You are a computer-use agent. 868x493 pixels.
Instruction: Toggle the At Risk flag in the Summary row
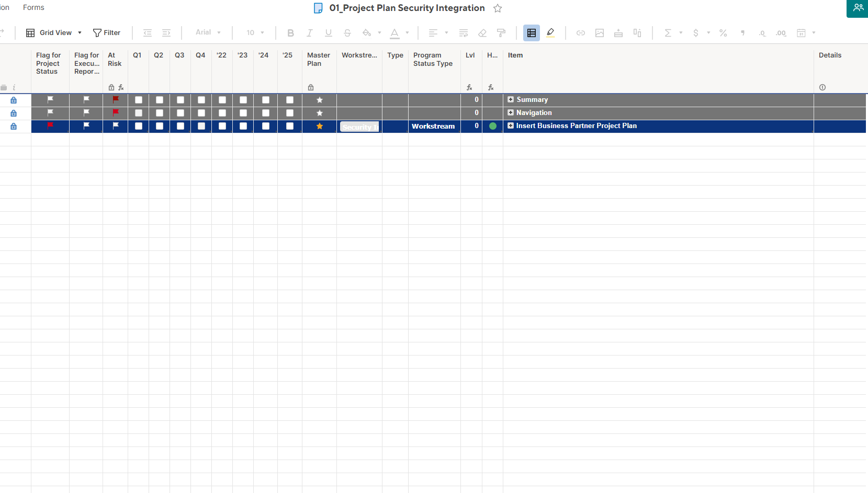(116, 99)
